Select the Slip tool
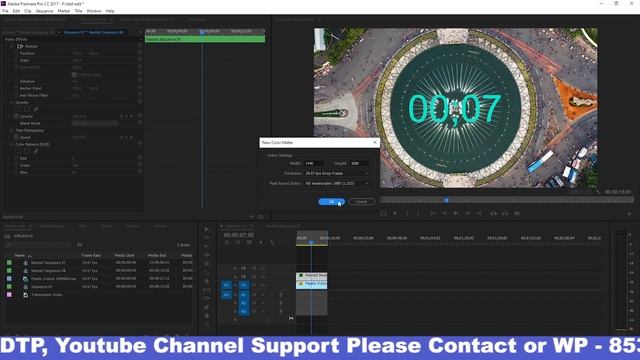 207,290
